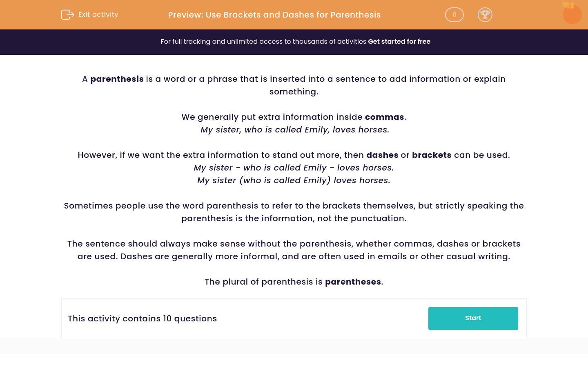Click the example sentence using dashes
The width and height of the screenshot is (588, 368).
click(294, 168)
